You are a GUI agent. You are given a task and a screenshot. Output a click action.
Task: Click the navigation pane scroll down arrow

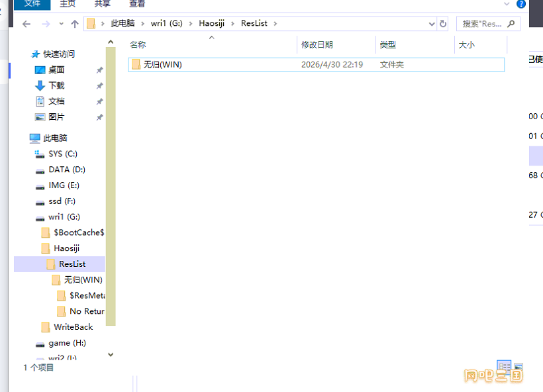pos(111,355)
